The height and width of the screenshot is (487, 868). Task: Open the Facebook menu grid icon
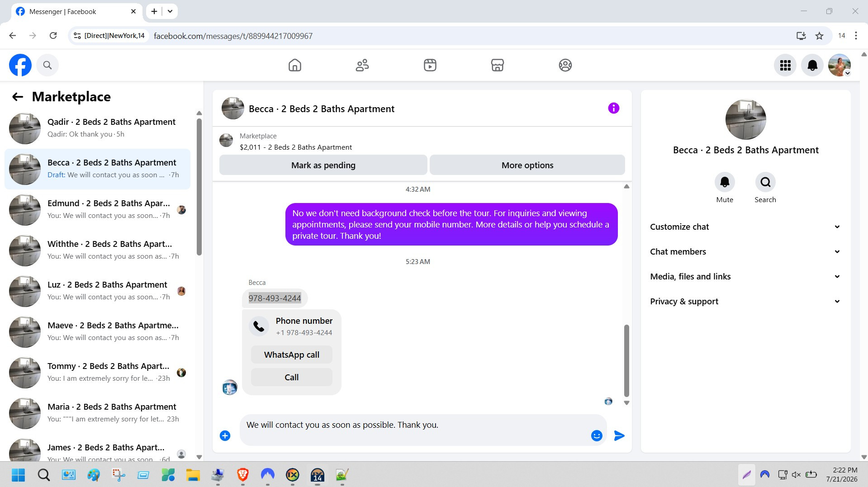point(785,65)
